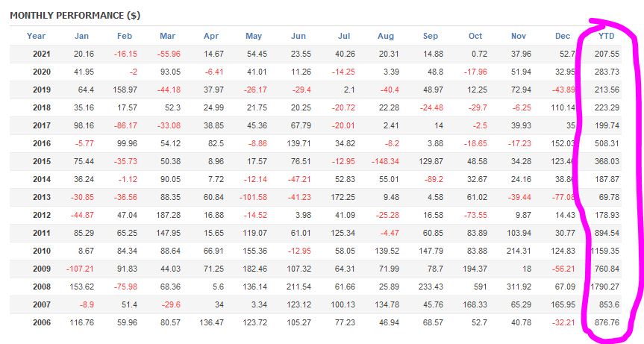The image size is (644, 344).
Task: Click the Dec column header
Action: [563, 36]
